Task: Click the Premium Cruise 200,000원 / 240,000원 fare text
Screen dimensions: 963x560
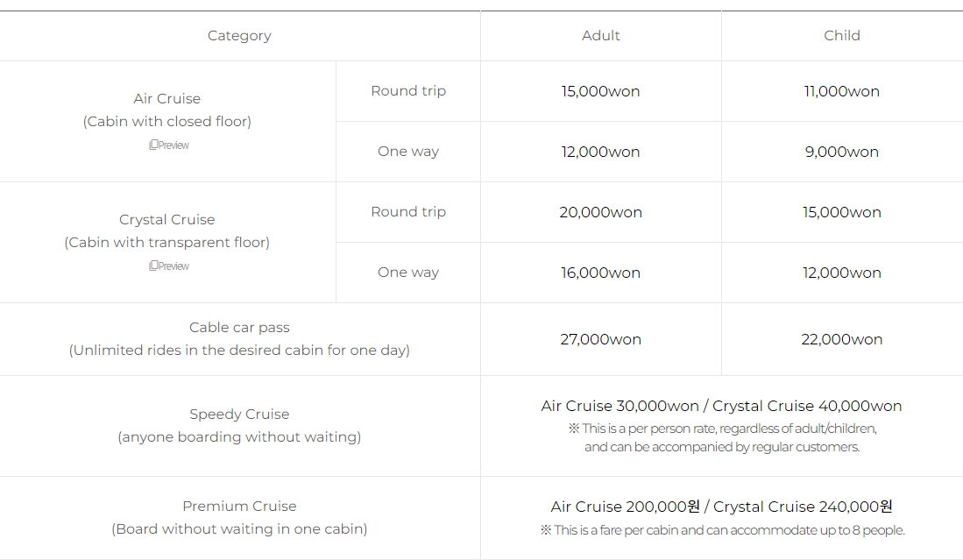Action: 721,507
